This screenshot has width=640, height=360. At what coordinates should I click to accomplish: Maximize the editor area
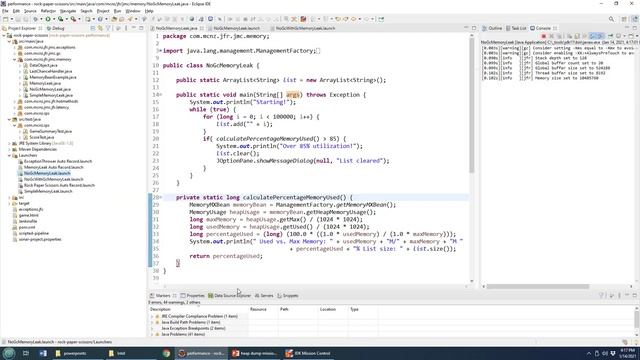474,28
